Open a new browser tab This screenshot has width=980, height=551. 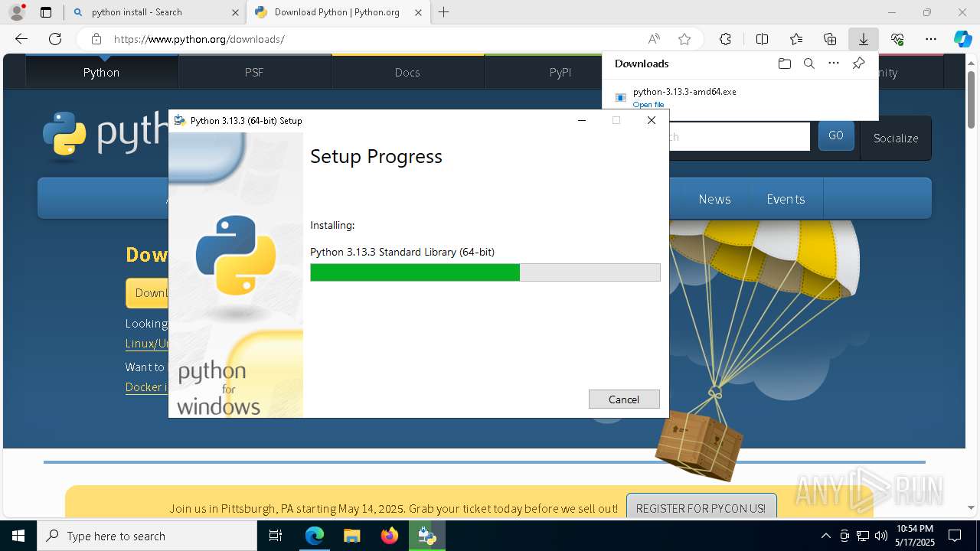point(444,12)
